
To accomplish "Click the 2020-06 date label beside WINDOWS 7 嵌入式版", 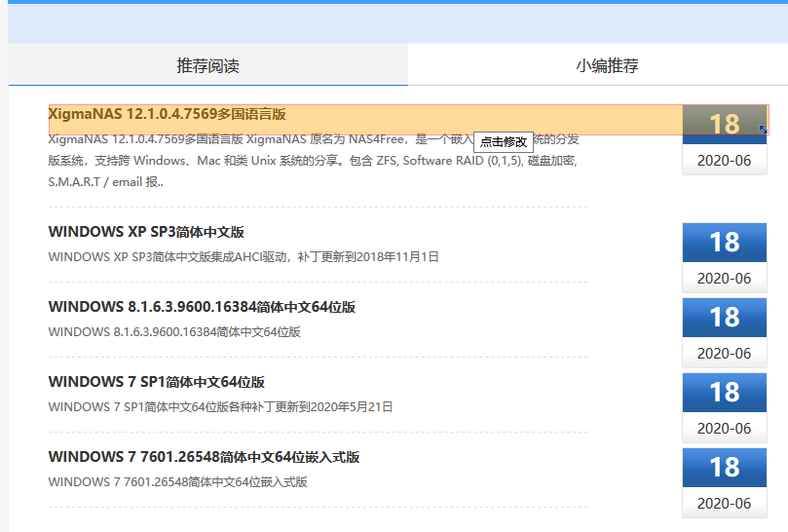I will (724, 504).
